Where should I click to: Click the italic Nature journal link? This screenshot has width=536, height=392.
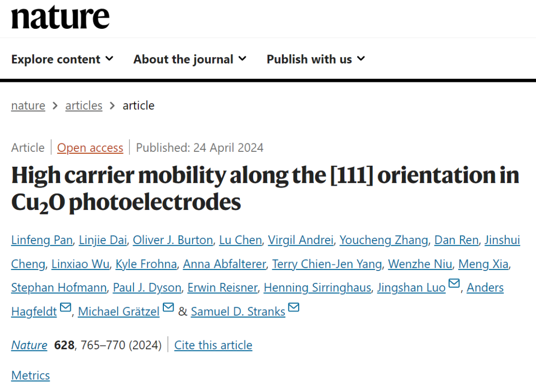(29, 345)
